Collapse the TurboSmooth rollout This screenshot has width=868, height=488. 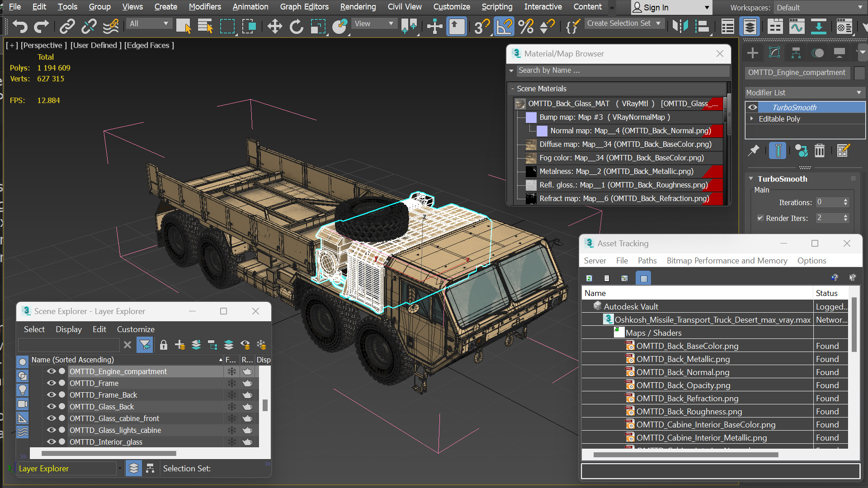pos(751,178)
